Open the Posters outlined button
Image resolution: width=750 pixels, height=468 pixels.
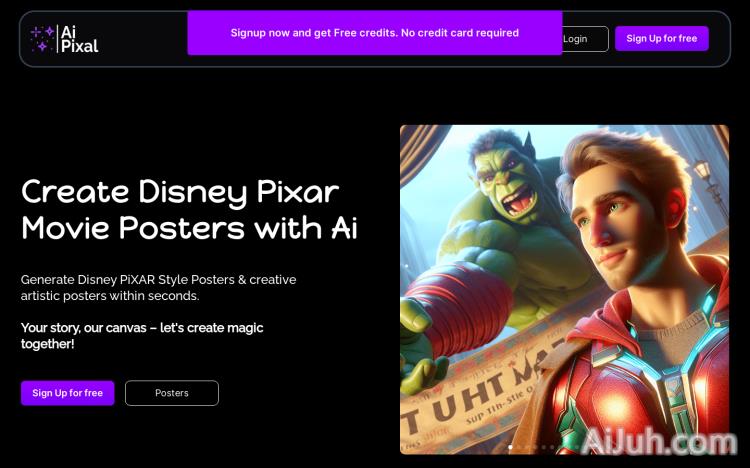pyautogui.click(x=172, y=393)
